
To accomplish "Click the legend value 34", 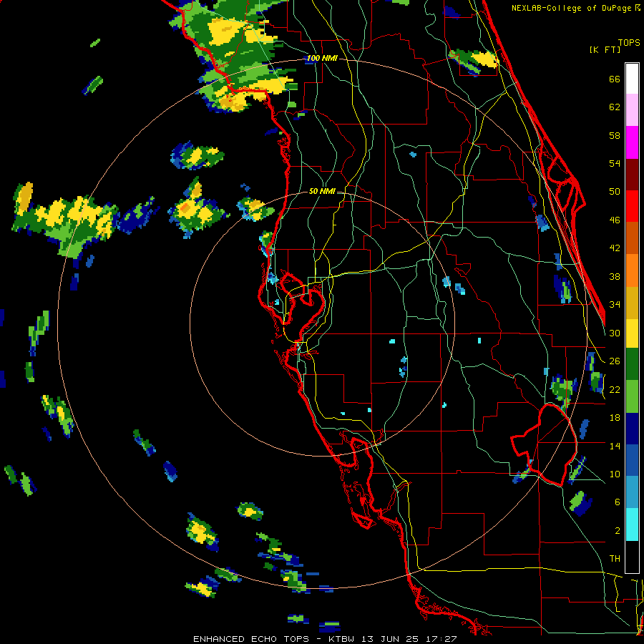I will (x=615, y=305).
